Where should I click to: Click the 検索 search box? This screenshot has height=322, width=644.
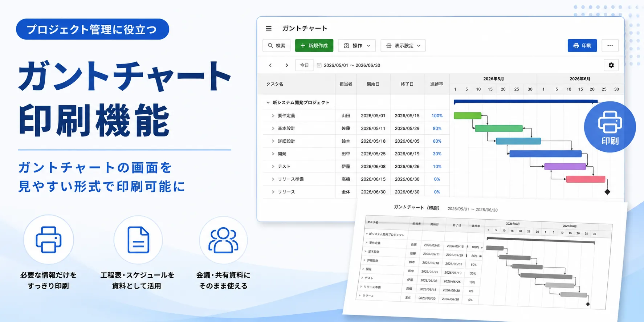pos(277,46)
